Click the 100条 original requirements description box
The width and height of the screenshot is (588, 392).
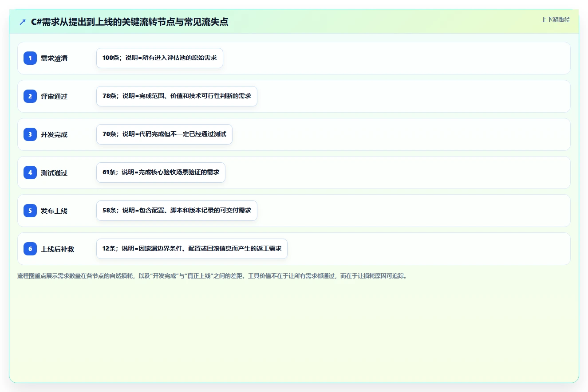coord(160,58)
